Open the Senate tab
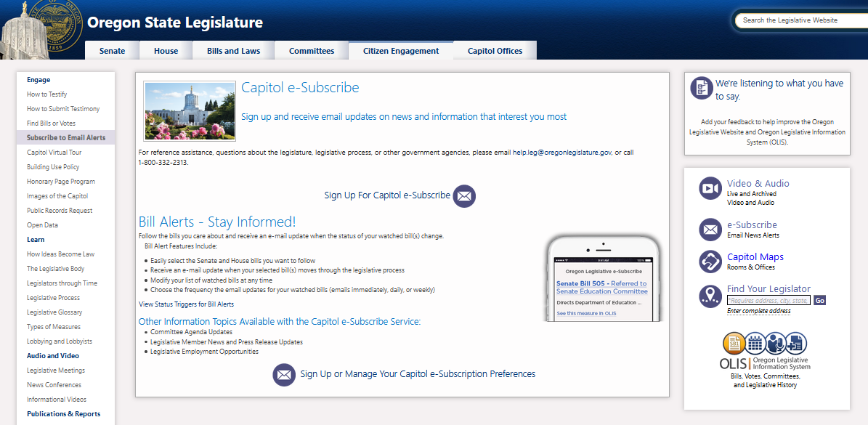 click(x=112, y=51)
